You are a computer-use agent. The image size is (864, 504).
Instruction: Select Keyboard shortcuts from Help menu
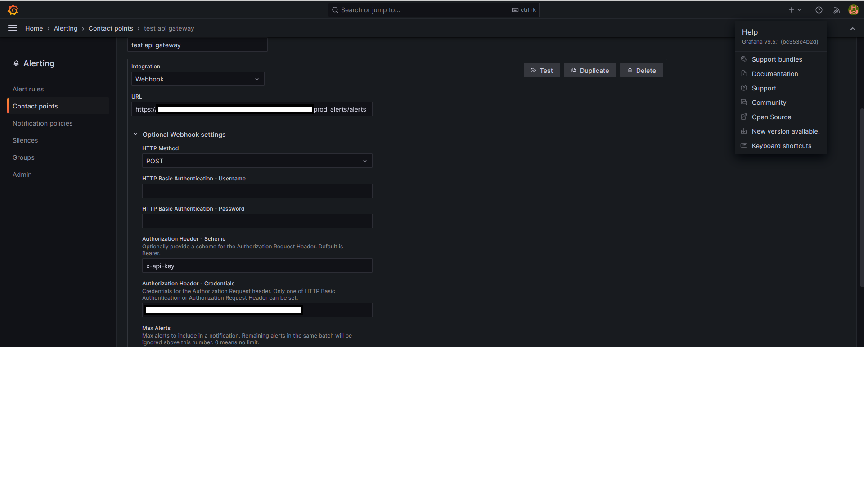(x=781, y=146)
